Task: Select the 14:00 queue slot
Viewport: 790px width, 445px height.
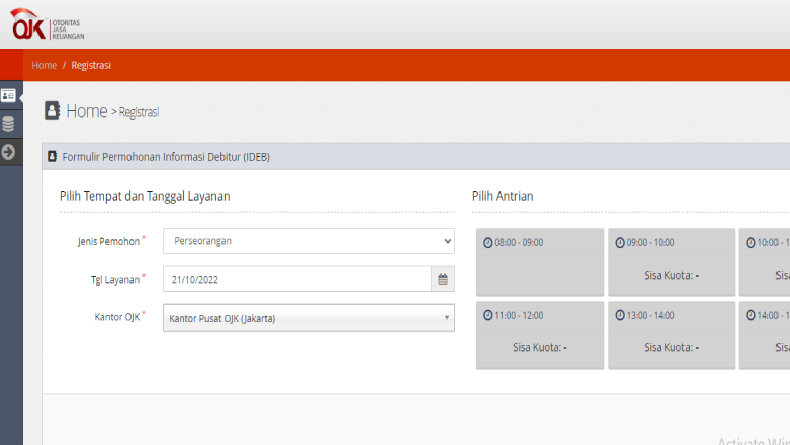Action: pos(766,336)
